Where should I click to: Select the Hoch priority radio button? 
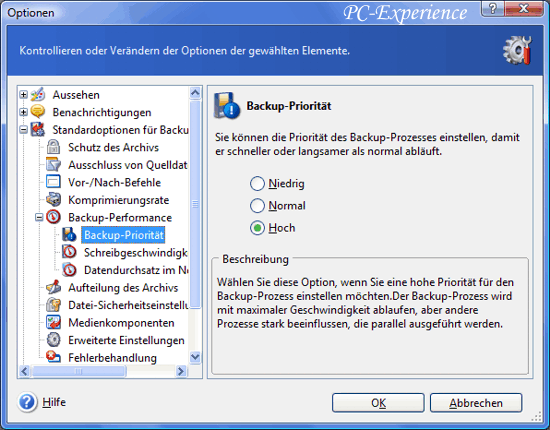[x=257, y=228]
